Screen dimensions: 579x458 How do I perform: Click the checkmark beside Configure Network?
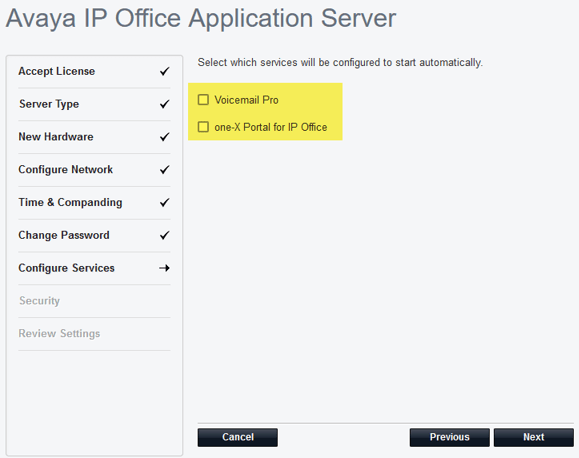point(165,170)
